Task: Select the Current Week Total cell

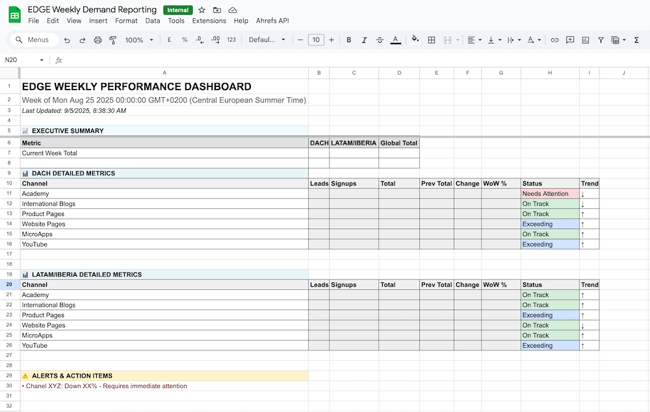Action: pos(164,153)
